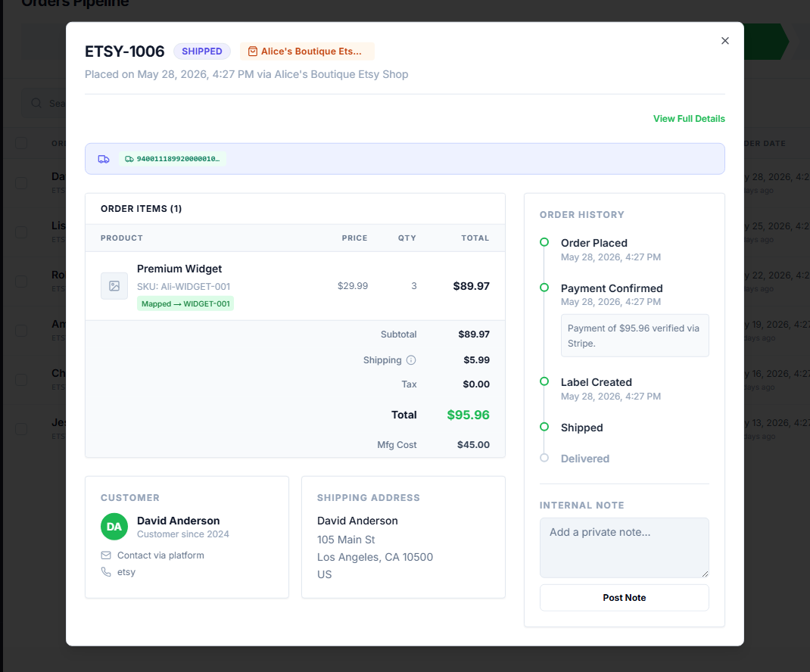Post the internal note
The image size is (810, 672).
624,598
